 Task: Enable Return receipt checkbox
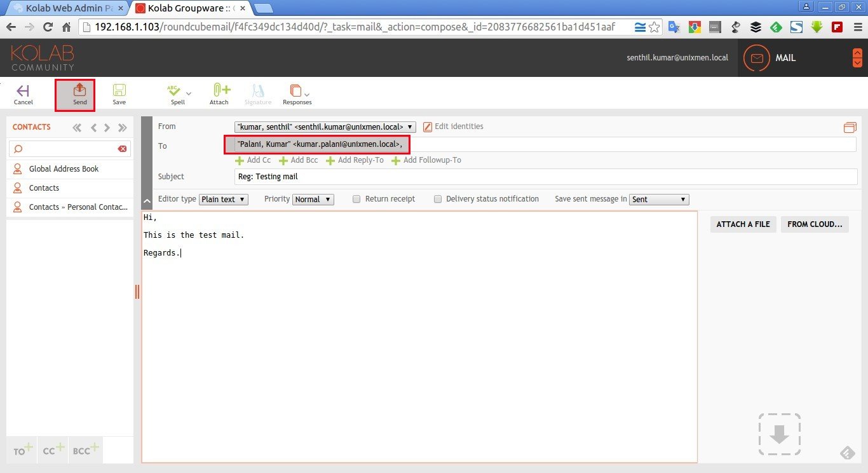click(356, 199)
